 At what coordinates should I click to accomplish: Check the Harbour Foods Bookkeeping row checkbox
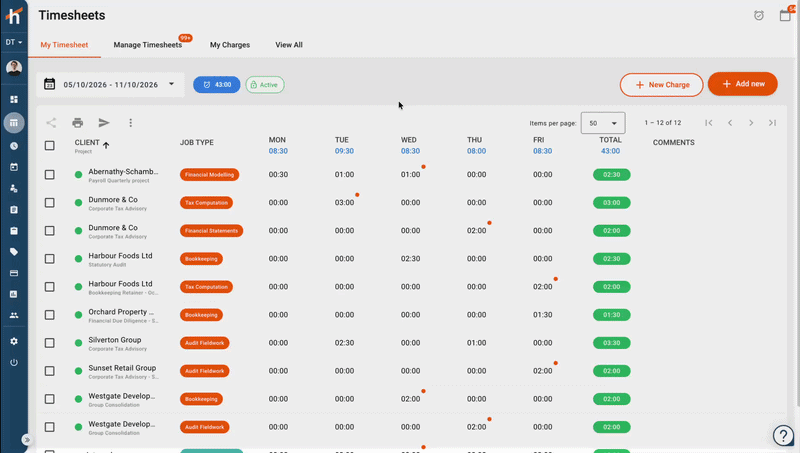(x=49, y=259)
